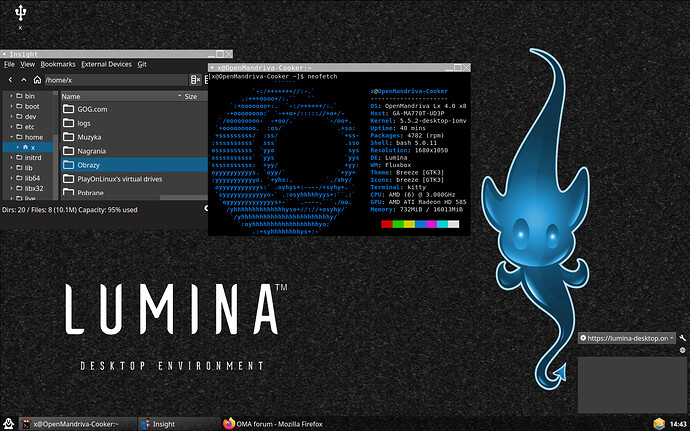Go up one directory in Insight
The width and height of the screenshot is (690, 431).
[24, 80]
